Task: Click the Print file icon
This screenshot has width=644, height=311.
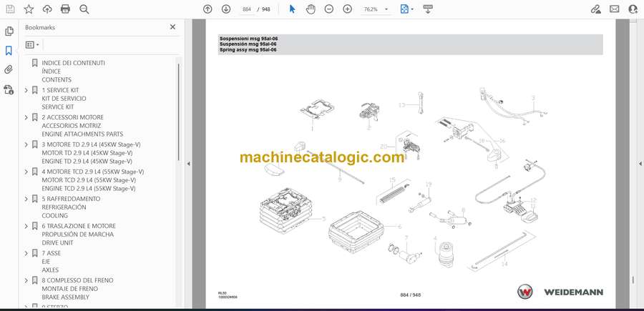Action: (x=66, y=9)
